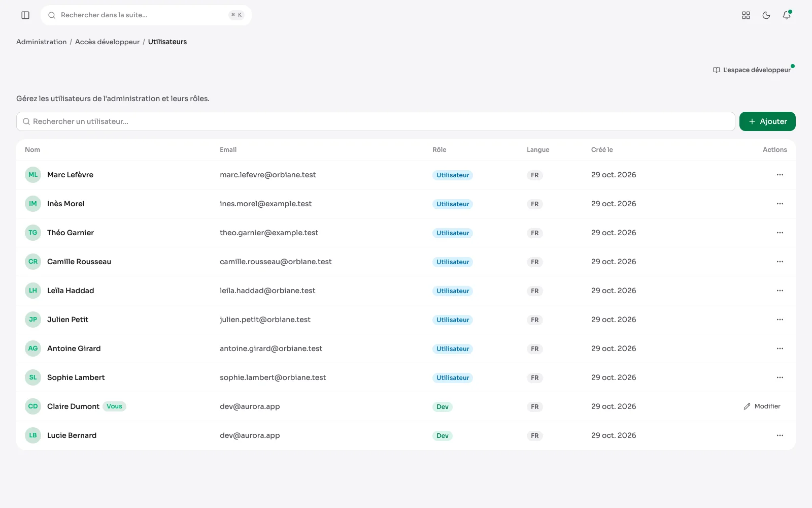Open actions menu for Théo Garnier
This screenshot has height=508, width=812.
pyautogui.click(x=780, y=233)
